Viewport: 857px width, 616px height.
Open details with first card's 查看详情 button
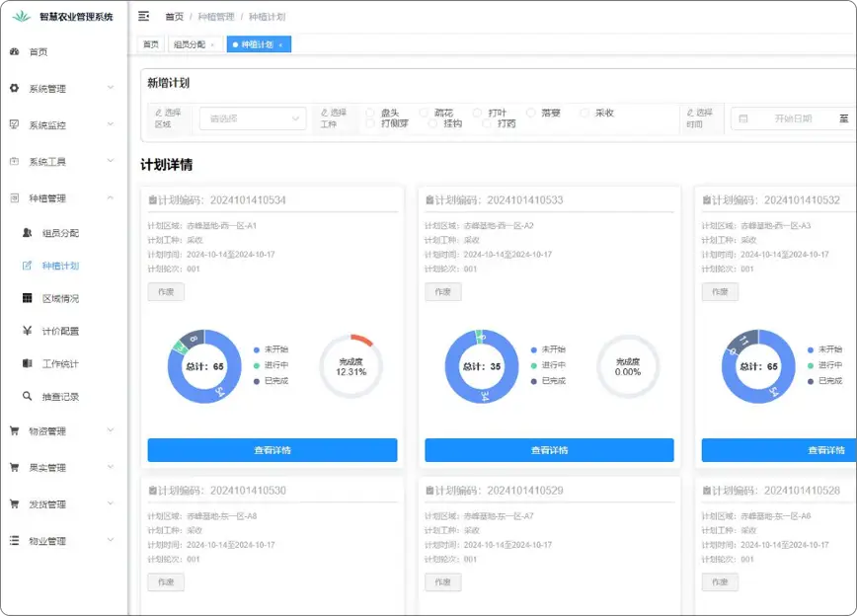point(273,450)
